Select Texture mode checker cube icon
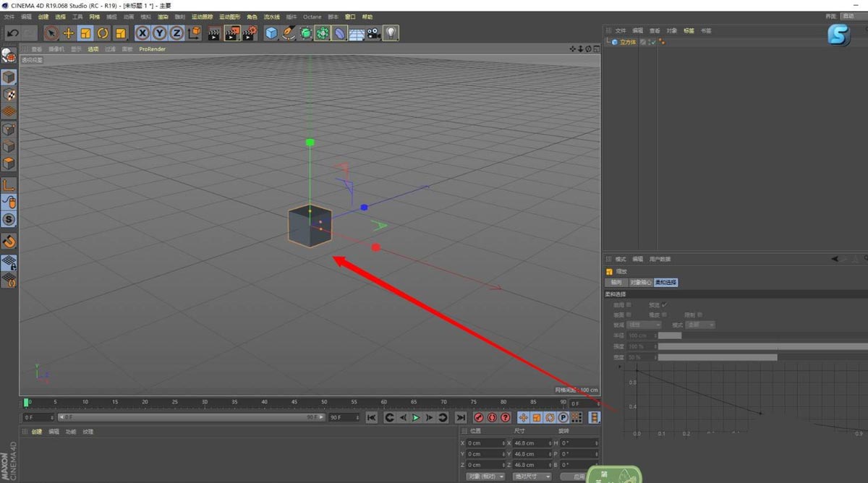This screenshot has height=483, width=868. point(9,95)
